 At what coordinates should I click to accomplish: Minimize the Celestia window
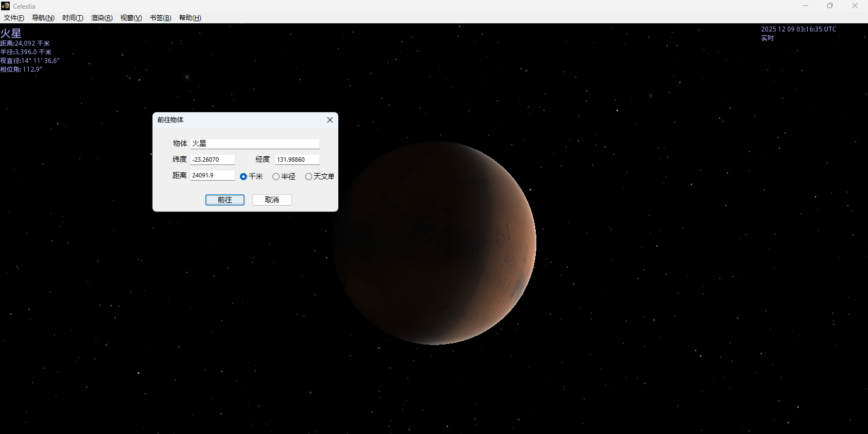[806, 6]
